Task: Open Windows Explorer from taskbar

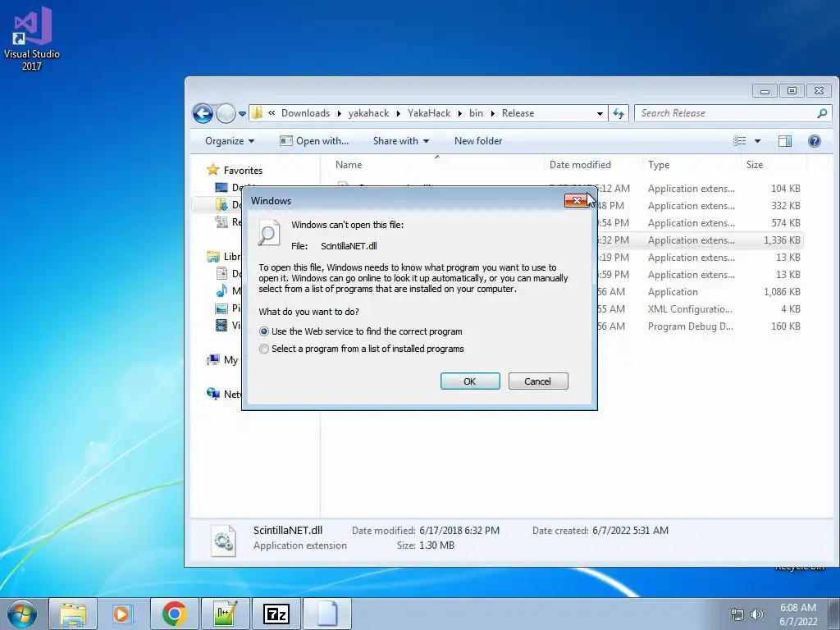Action: (x=73, y=614)
